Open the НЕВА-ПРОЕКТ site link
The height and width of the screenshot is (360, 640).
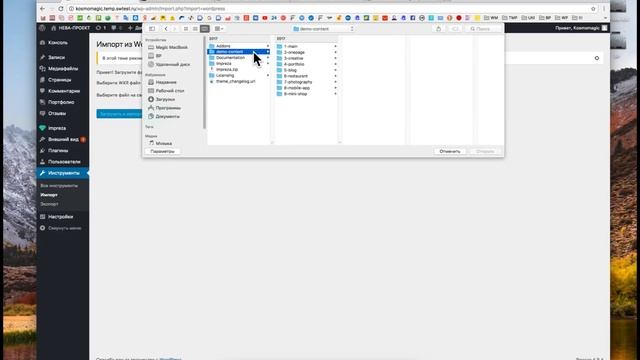click(x=71, y=28)
